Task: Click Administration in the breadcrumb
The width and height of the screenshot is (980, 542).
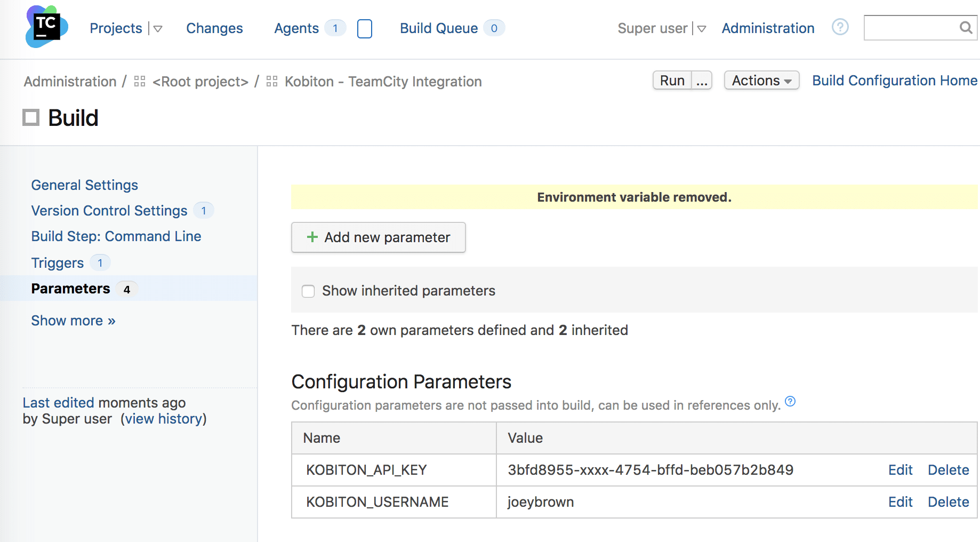Action: pos(70,82)
